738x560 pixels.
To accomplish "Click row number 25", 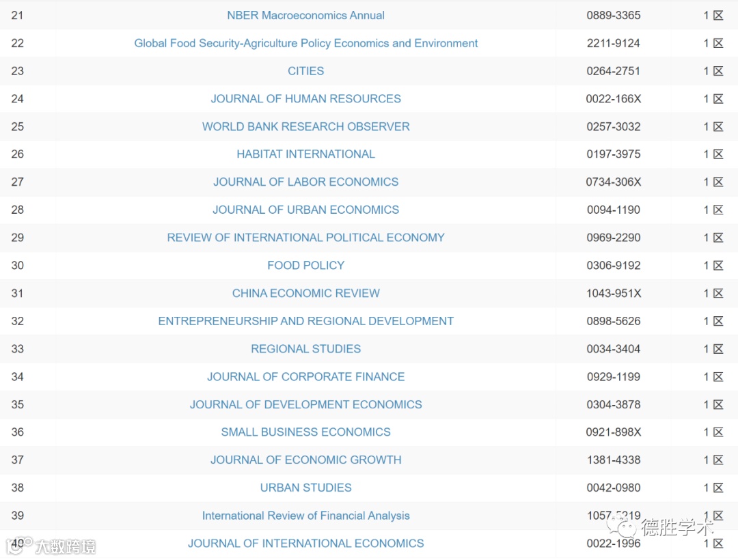I will coord(17,126).
